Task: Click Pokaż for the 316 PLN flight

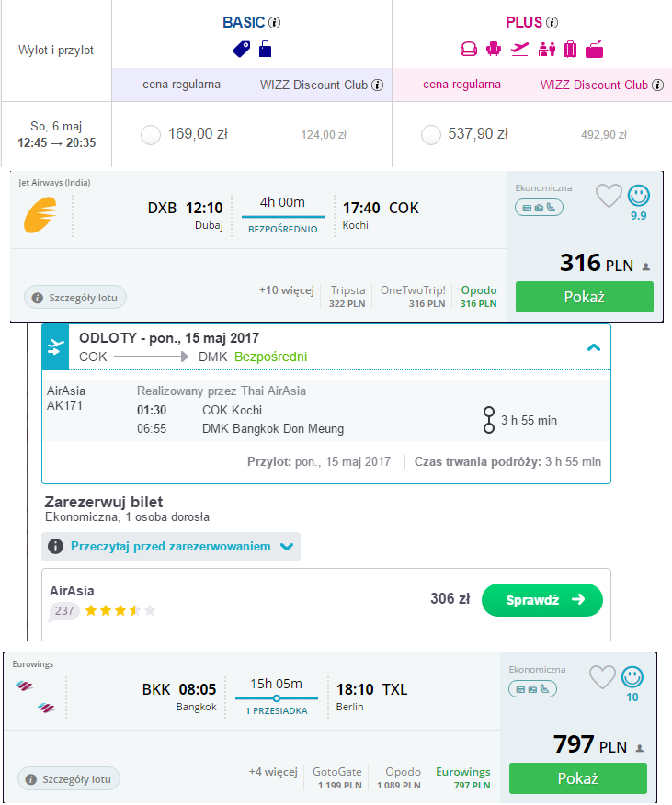Action: 584,297
